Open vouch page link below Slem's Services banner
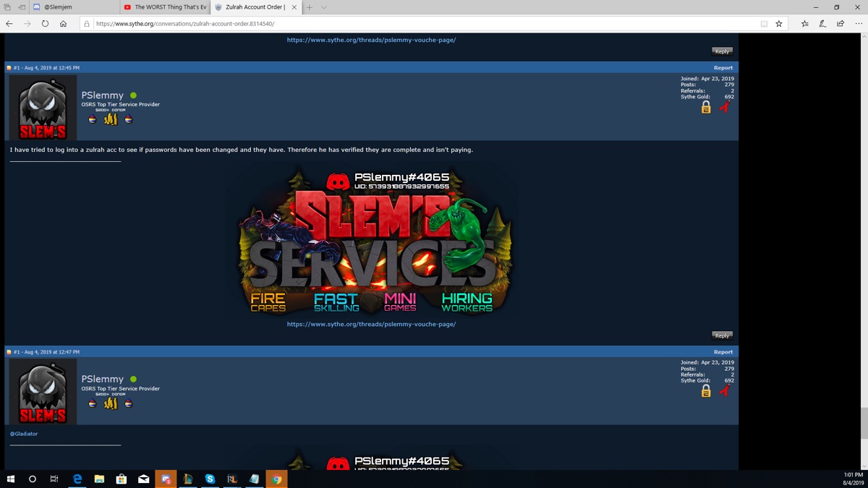The width and height of the screenshot is (868, 488). pyautogui.click(x=371, y=324)
